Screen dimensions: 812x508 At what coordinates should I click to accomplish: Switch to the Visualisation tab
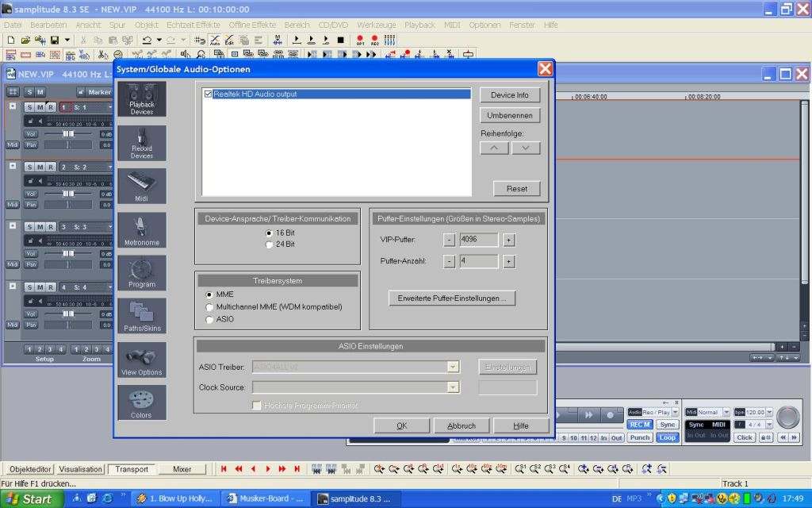coord(80,469)
